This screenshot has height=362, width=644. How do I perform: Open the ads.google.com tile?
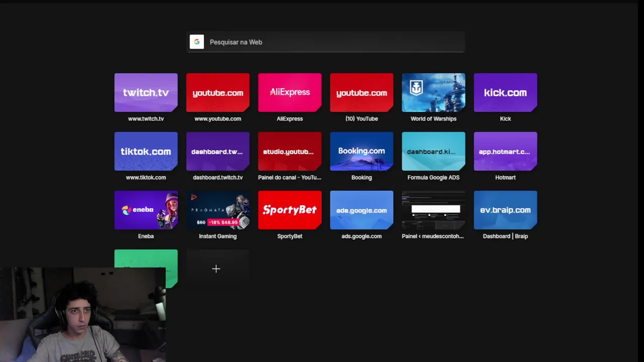pyautogui.click(x=362, y=210)
